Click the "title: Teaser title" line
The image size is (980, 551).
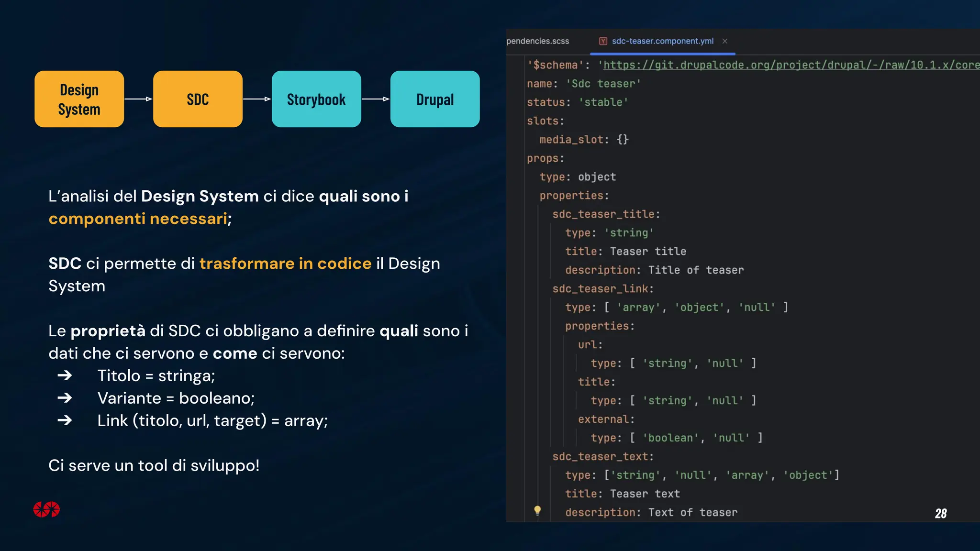point(625,252)
